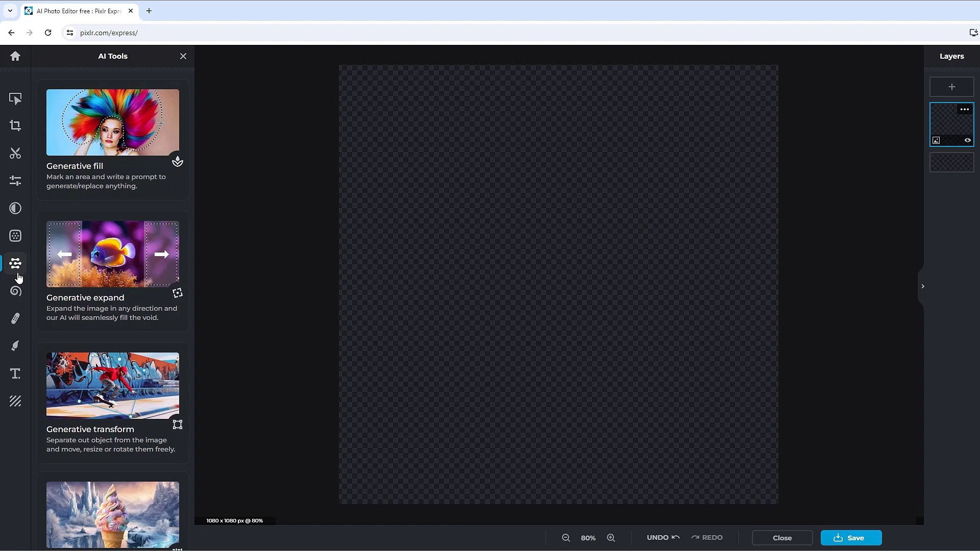Reload the browser page

(x=48, y=33)
